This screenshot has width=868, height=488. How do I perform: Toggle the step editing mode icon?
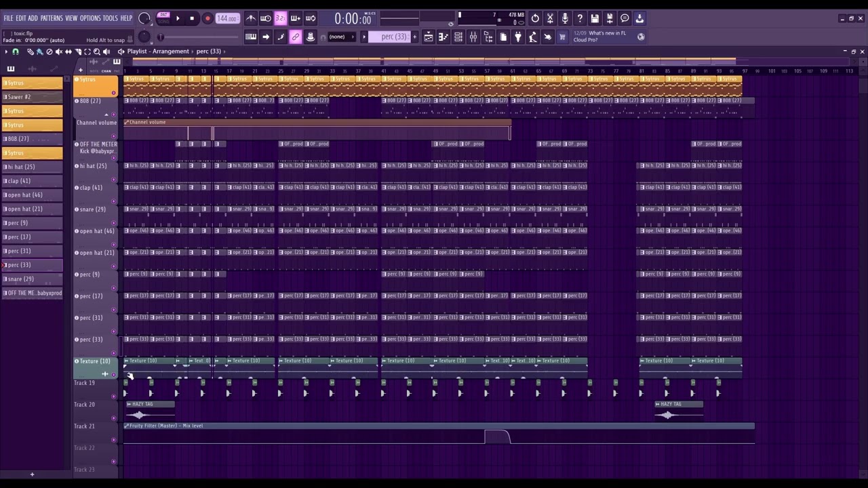[x=281, y=37]
